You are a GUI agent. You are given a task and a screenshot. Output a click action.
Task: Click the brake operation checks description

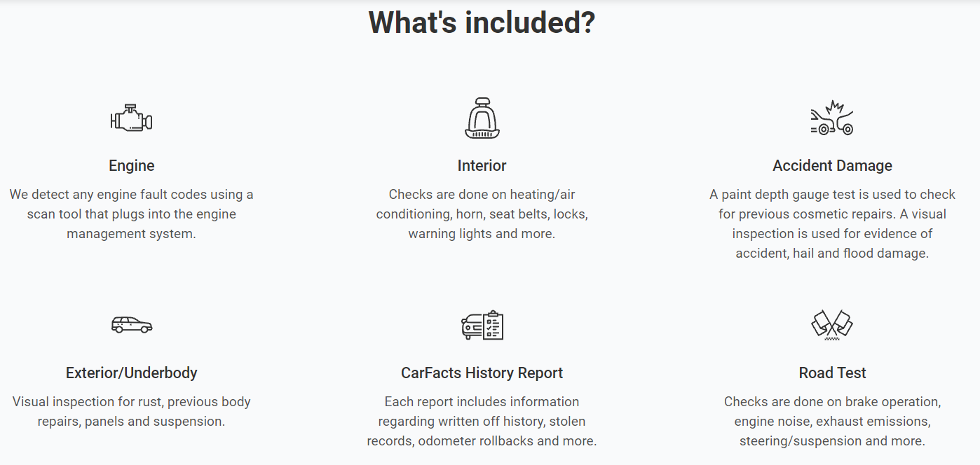(x=832, y=422)
